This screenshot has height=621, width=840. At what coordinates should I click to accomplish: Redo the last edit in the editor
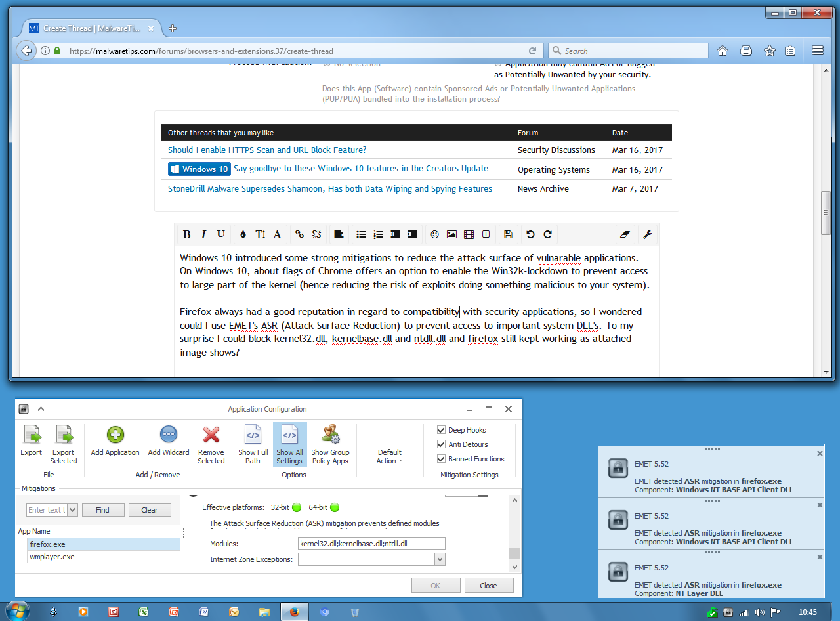coord(547,234)
